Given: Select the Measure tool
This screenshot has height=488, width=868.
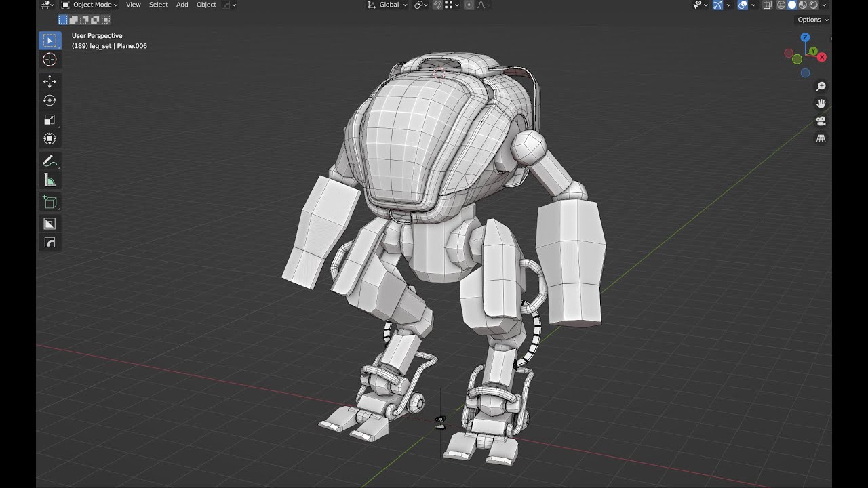Looking at the screenshot, I should (50, 180).
